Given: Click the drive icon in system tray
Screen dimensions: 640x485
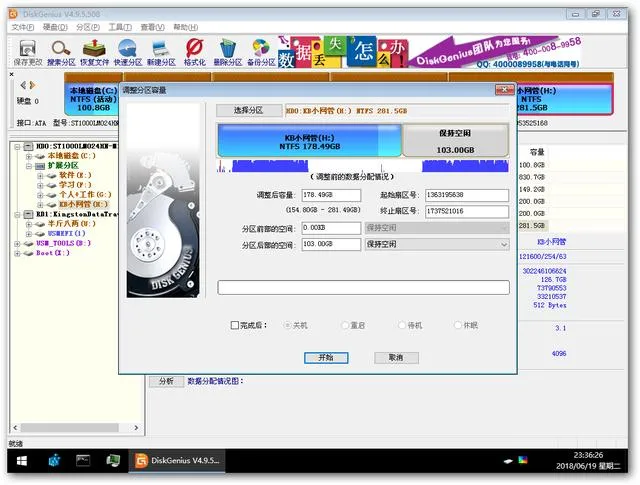Looking at the screenshot, I should [x=508, y=461].
